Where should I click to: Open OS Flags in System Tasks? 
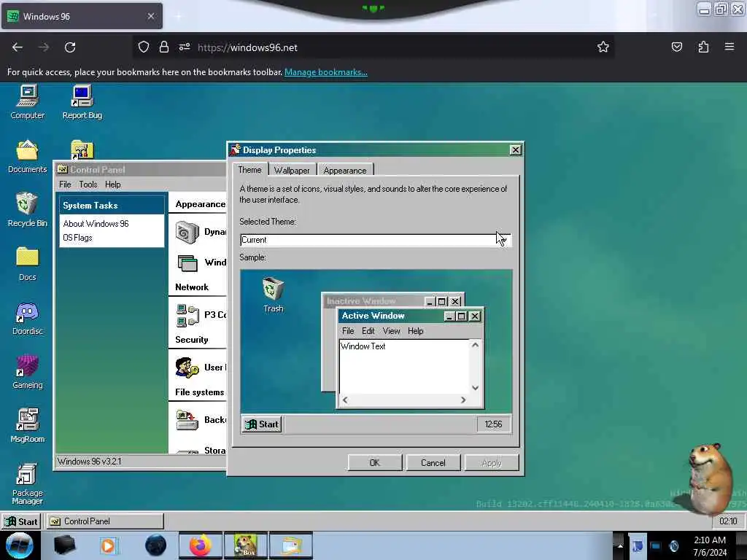coord(77,238)
